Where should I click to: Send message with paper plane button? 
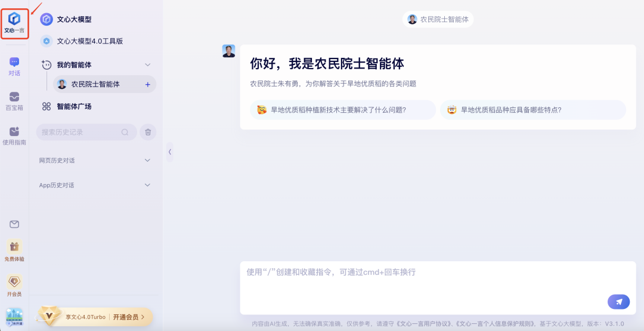tap(618, 302)
